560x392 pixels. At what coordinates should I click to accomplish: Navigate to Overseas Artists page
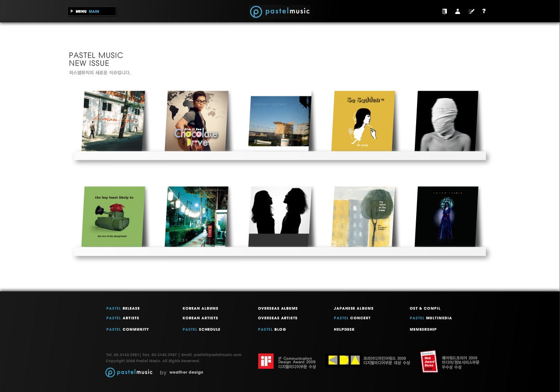277,318
